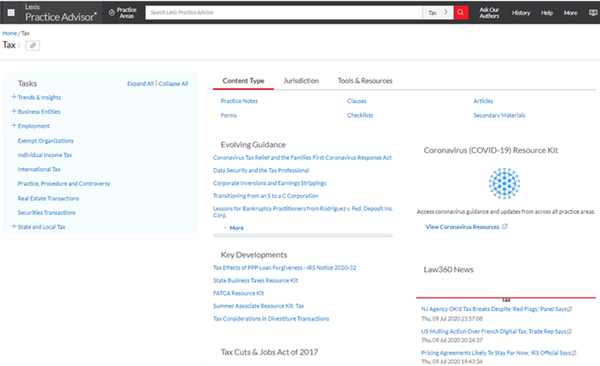The image size is (600, 366).
Task: Click external link icon beside View Coronavirus Resources
Action: pyautogui.click(x=505, y=227)
